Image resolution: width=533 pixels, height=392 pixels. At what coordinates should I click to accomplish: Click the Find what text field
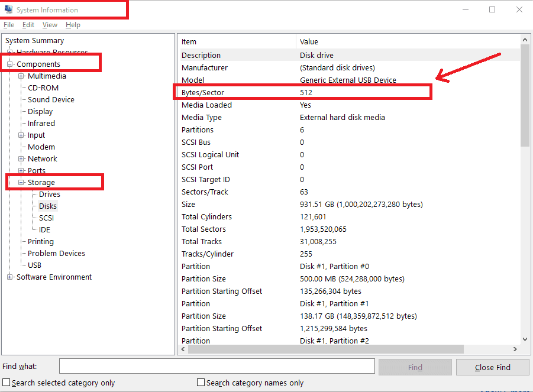point(217,367)
